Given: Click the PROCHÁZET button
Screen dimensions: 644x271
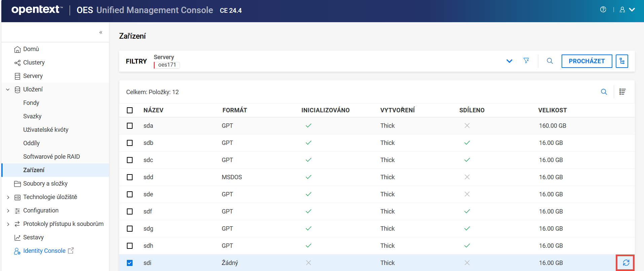Looking at the screenshot, I should click(586, 61).
